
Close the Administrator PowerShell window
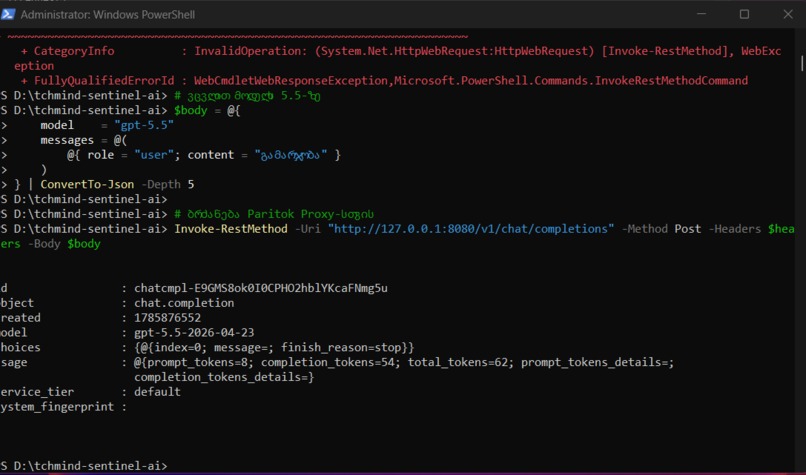coord(788,14)
